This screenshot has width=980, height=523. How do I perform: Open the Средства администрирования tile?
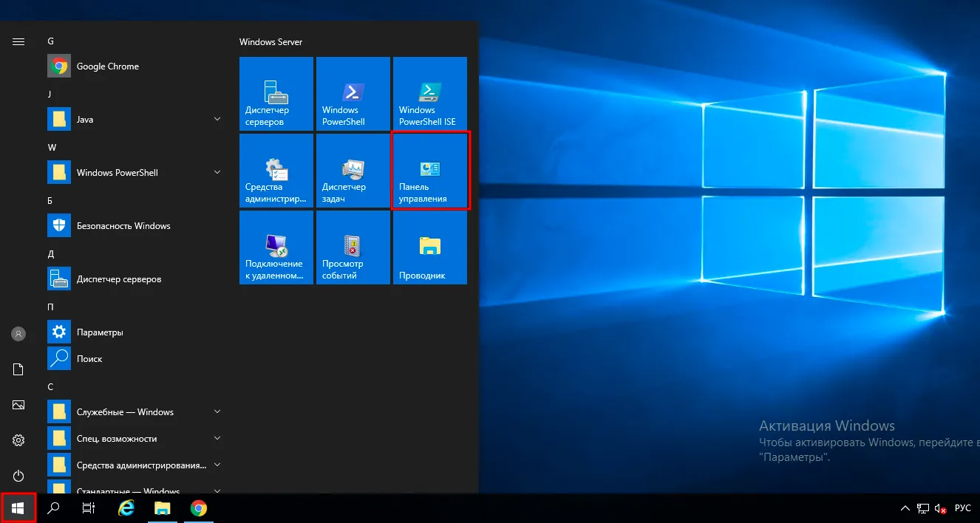(276, 171)
